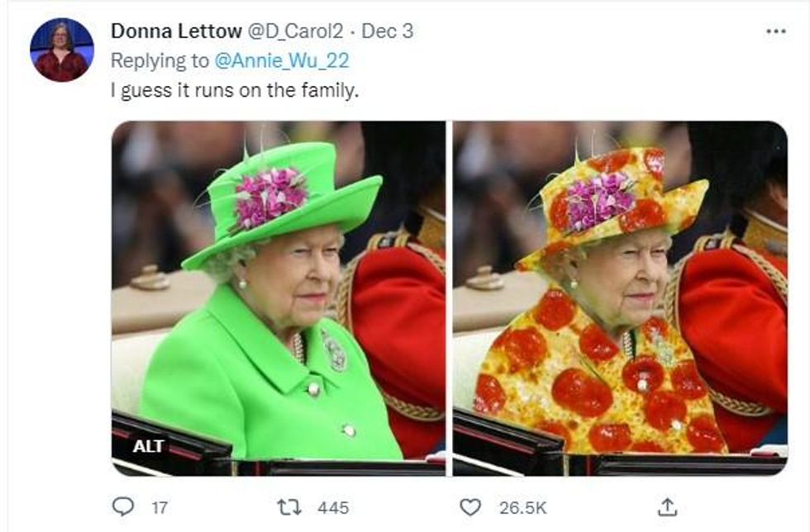Open the right photo with pizza-patterned outfit
The height and width of the screenshot is (532, 810).
tap(619, 298)
